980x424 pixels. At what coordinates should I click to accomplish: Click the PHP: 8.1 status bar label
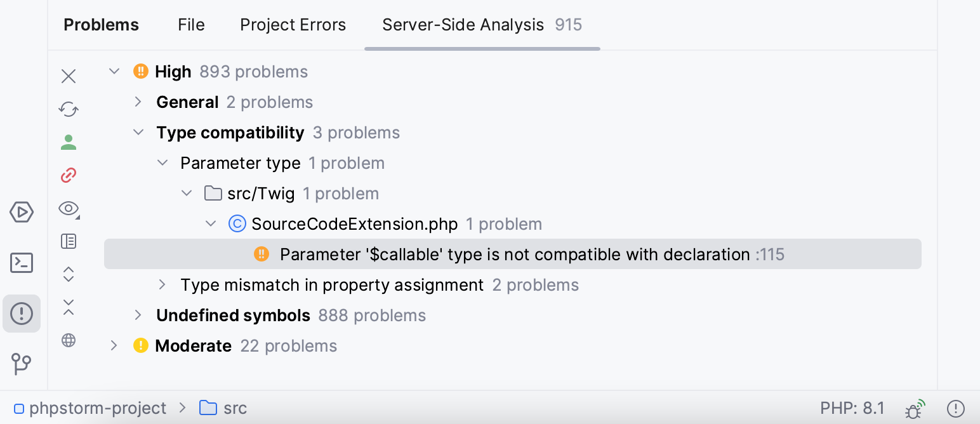click(853, 408)
